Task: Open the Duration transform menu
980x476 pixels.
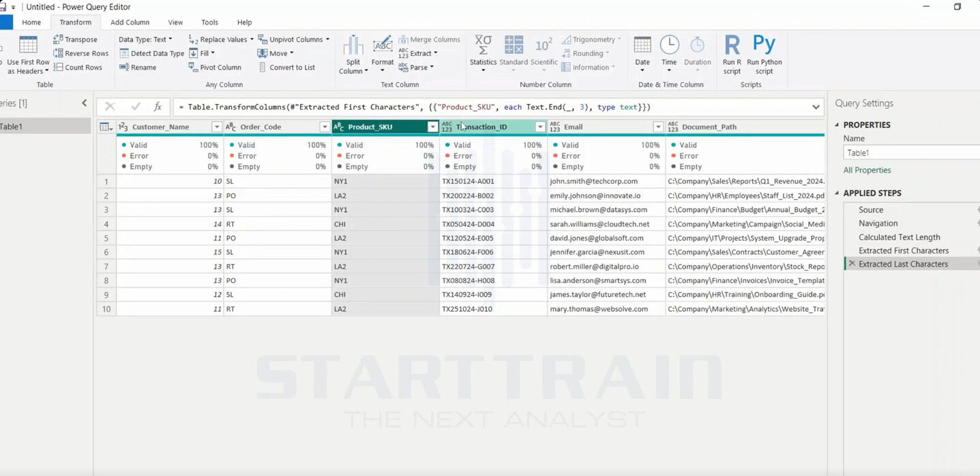Action: [x=697, y=55]
